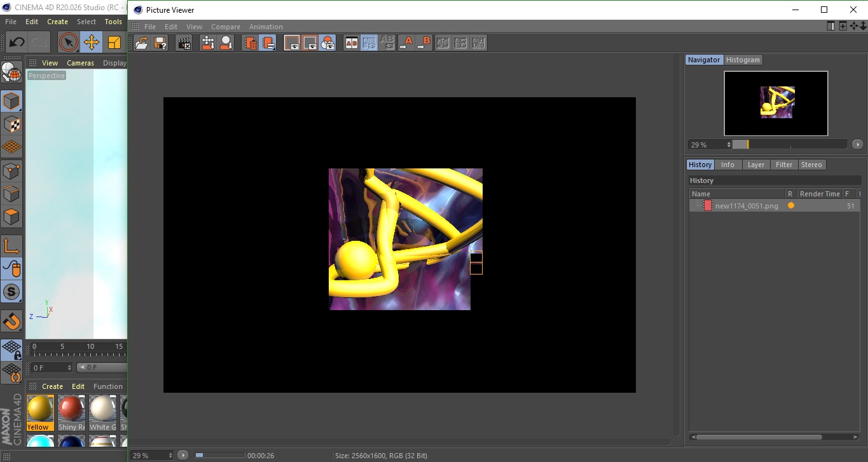The width and height of the screenshot is (868, 462).
Task: Click the Navigator zoom slider
Action: pyautogui.click(x=790, y=144)
